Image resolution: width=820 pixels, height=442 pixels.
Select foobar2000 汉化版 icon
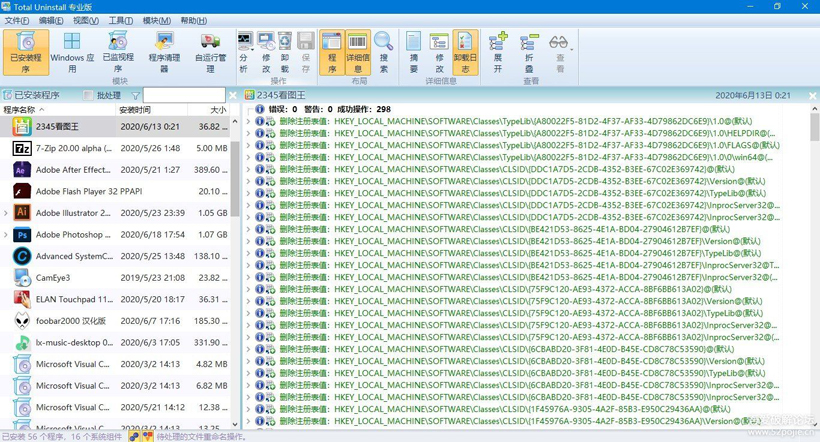click(22, 321)
